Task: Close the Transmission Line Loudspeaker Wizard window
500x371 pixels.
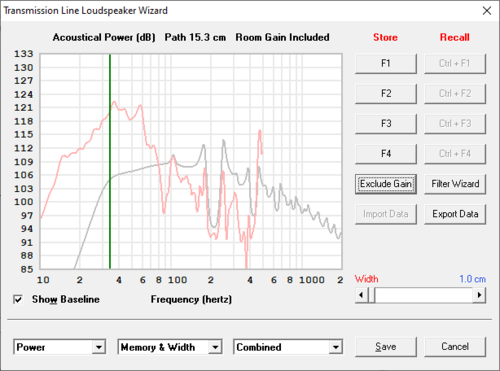Action: (x=487, y=11)
